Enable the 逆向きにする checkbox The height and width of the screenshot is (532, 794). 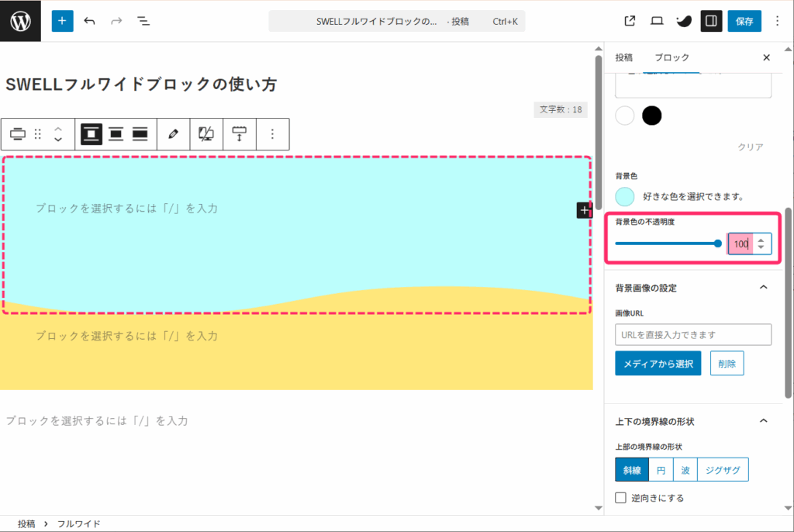[621, 498]
